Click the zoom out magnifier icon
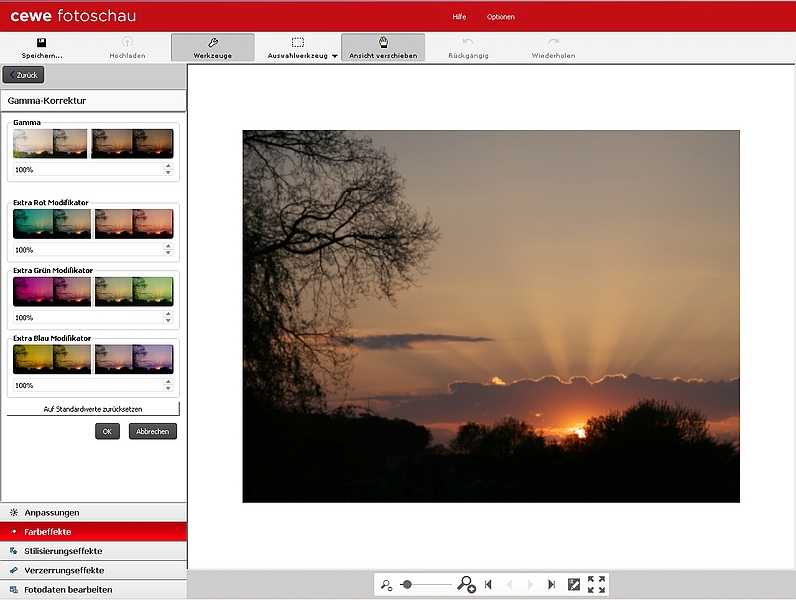The height and width of the screenshot is (600, 796). point(387,584)
